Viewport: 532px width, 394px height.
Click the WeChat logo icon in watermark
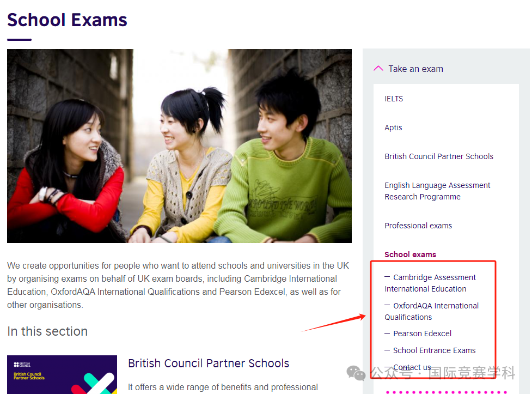(x=356, y=373)
